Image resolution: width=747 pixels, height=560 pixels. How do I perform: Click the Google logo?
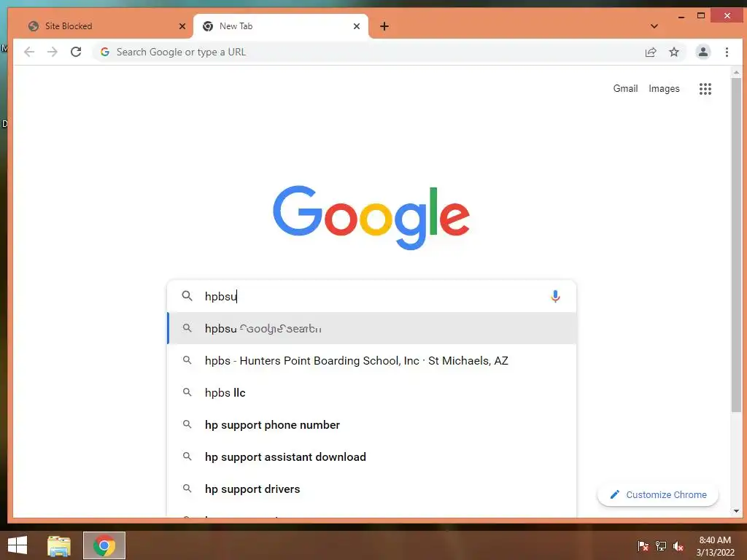pos(371,217)
